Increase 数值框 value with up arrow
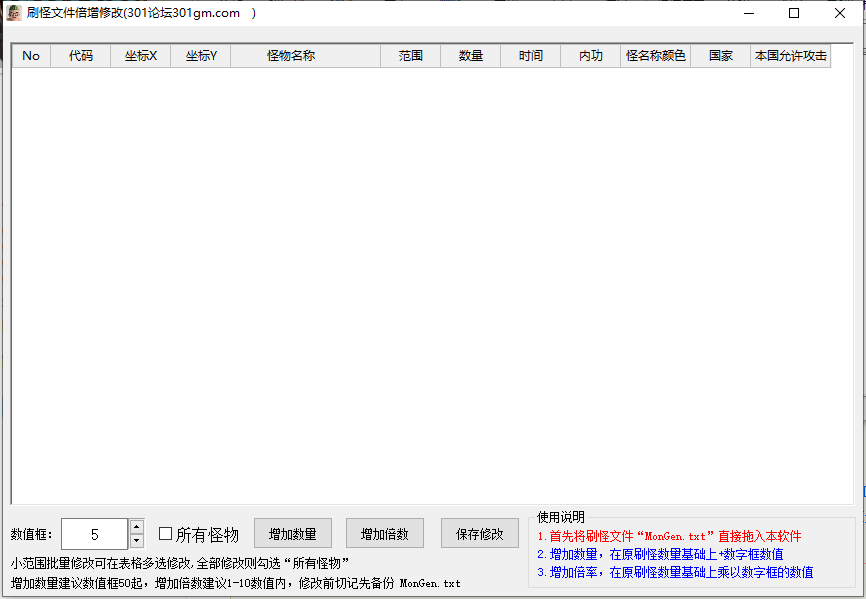Screen dimensions: 866x599 tap(136, 527)
